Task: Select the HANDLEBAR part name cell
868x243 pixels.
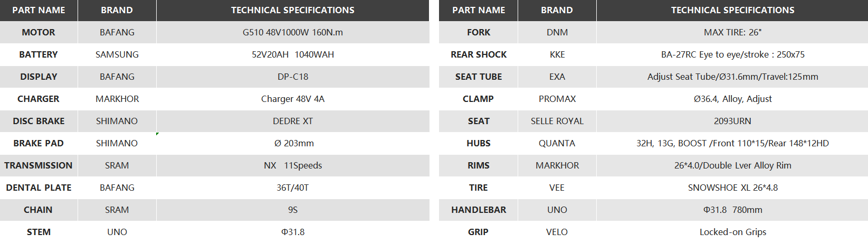Action: [x=478, y=210]
